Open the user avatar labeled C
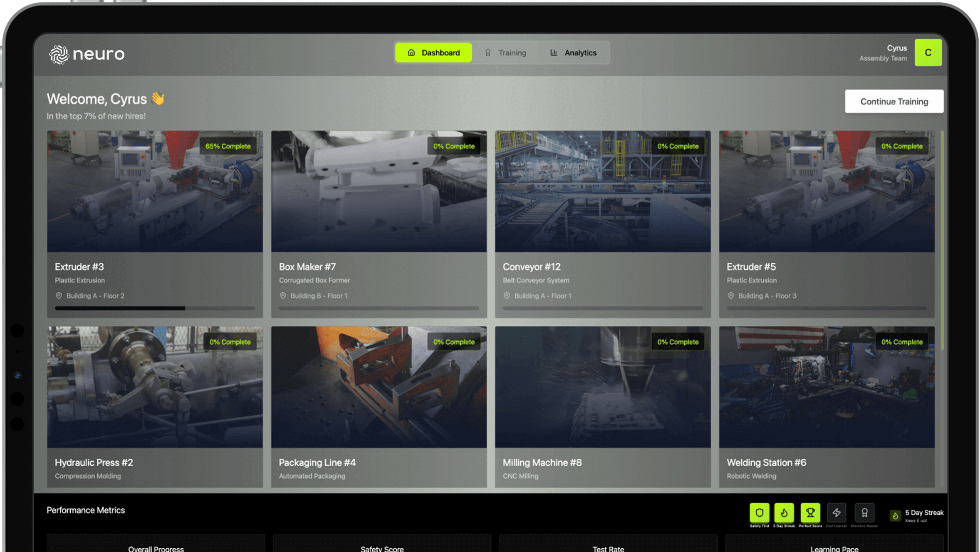 tap(928, 52)
